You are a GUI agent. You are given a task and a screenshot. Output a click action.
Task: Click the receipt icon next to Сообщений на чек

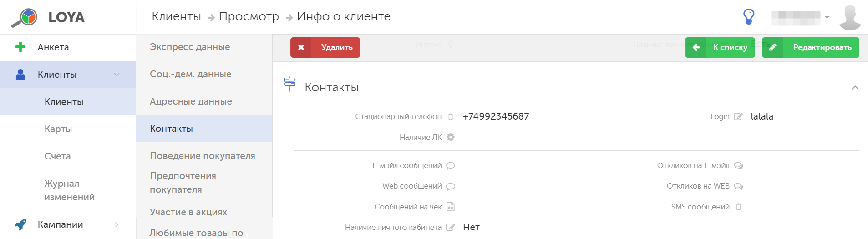pyautogui.click(x=451, y=207)
